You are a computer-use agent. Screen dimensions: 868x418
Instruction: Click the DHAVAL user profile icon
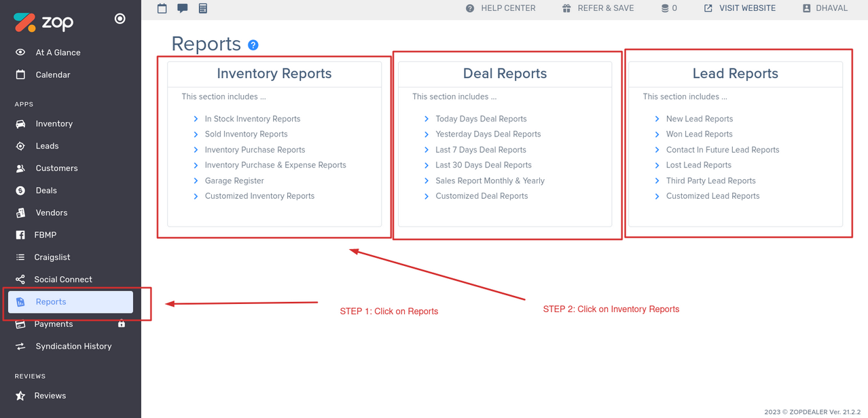[x=807, y=8]
